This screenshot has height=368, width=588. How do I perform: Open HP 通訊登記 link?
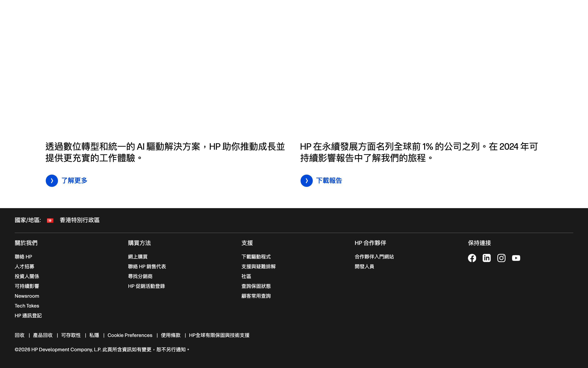pyautogui.click(x=28, y=316)
